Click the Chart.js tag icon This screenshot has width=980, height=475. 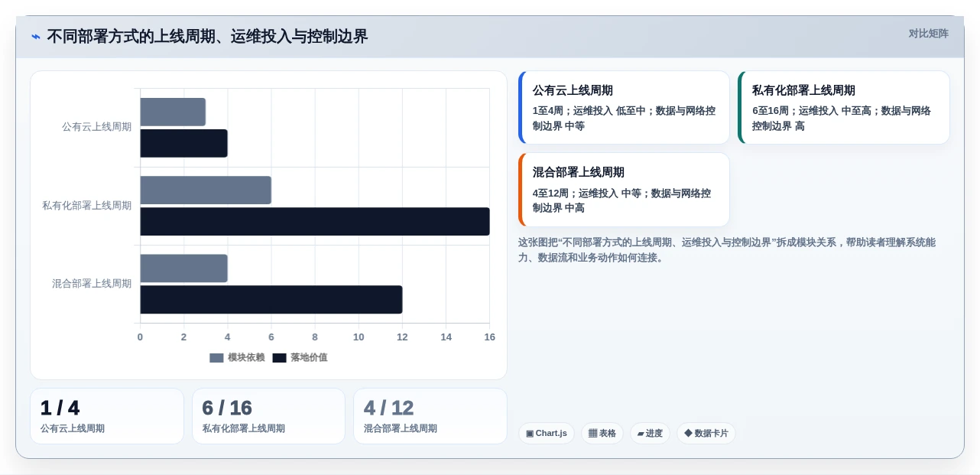530,434
